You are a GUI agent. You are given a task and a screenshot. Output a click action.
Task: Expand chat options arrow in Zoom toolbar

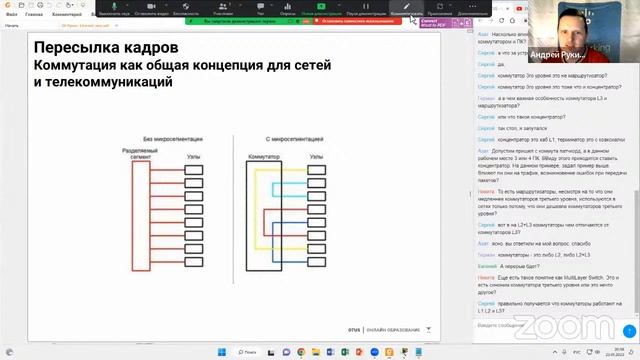click(x=271, y=5)
